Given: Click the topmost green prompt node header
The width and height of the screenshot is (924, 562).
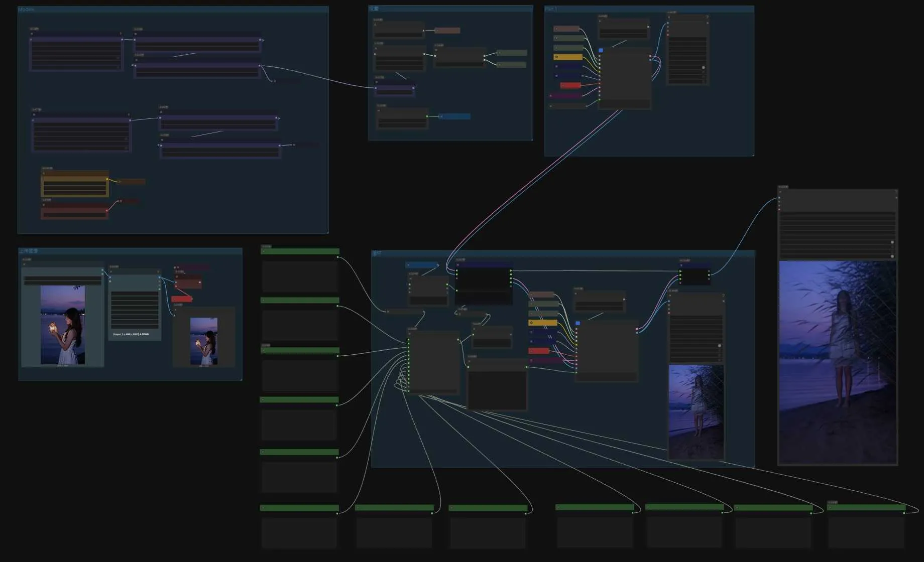Looking at the screenshot, I should (300, 251).
